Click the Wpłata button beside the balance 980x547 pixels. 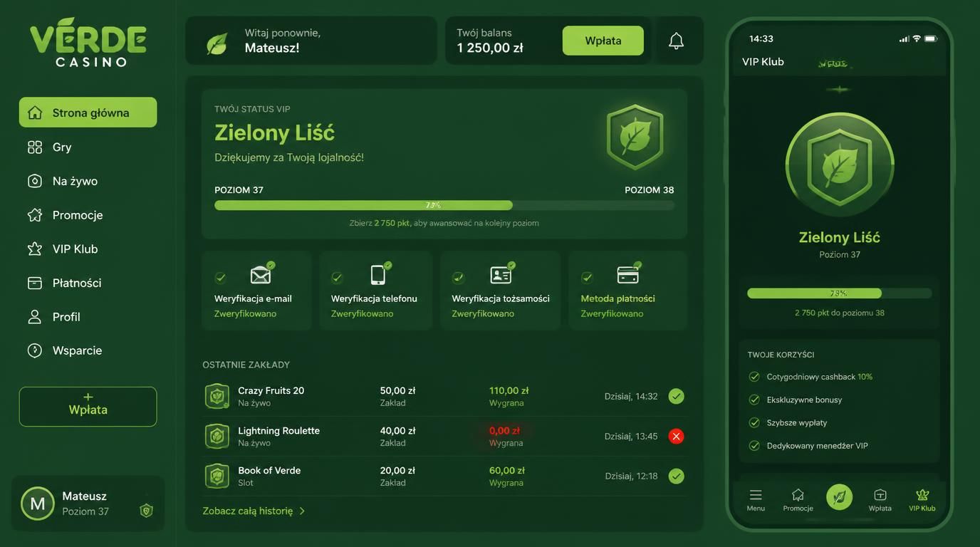pyautogui.click(x=603, y=41)
